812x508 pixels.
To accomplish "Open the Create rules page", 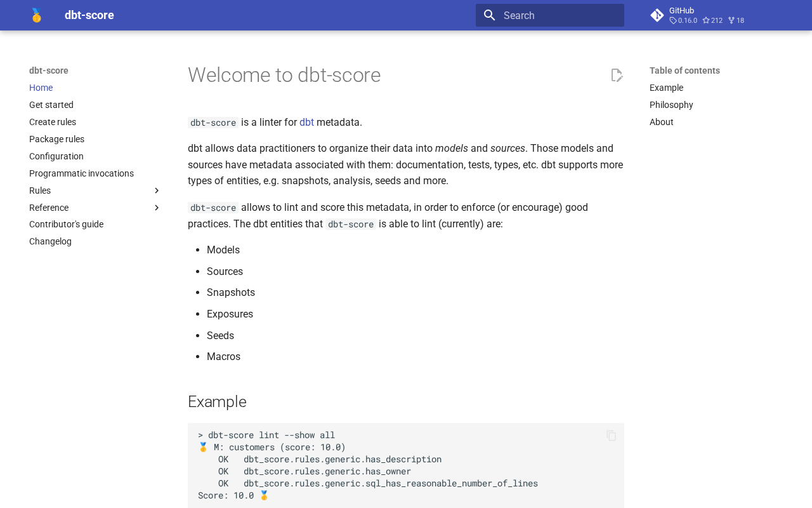I will coord(53,122).
